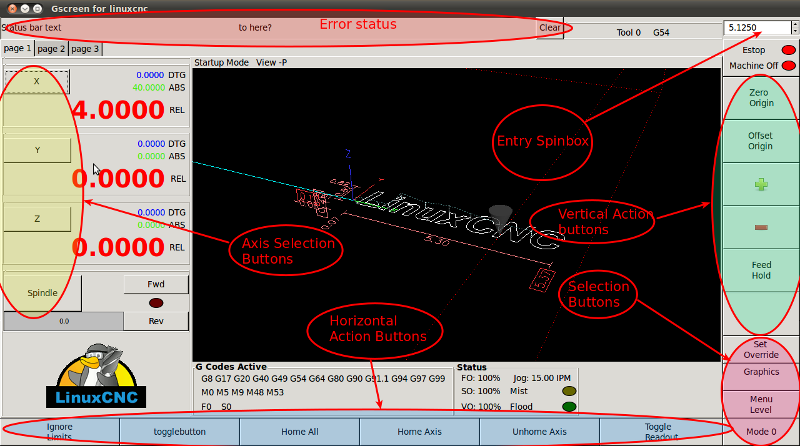The height and width of the screenshot is (446, 800).
Task: Click the Menu Level button
Action: pos(761,404)
